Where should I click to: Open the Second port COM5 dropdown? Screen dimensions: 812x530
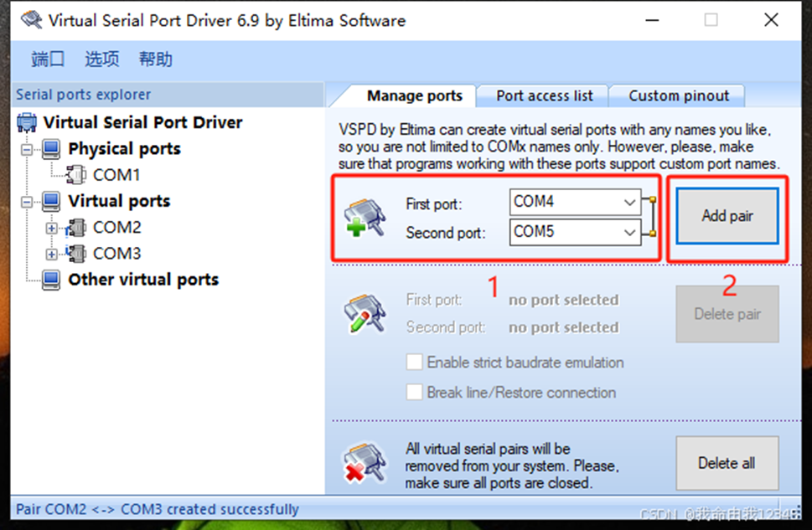click(x=630, y=232)
